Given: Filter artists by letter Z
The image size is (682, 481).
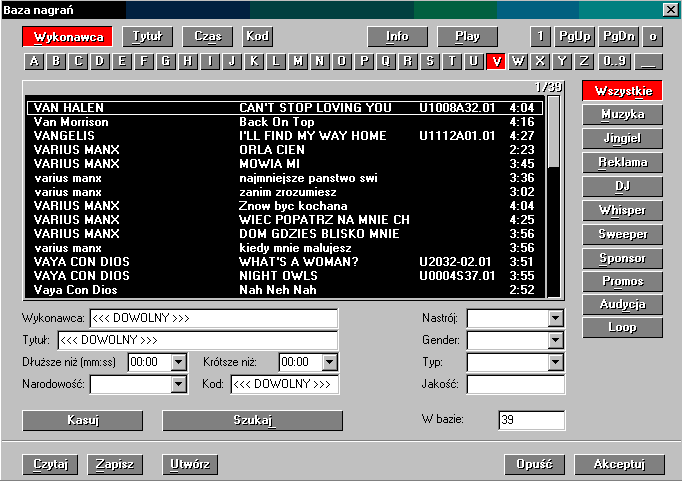Looking at the screenshot, I should pos(585,61).
